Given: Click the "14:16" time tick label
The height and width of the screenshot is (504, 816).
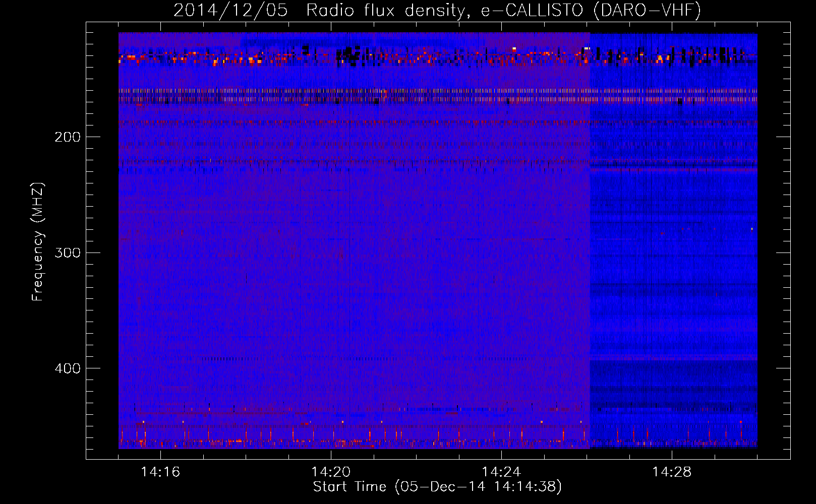Looking at the screenshot, I should 160,472.
